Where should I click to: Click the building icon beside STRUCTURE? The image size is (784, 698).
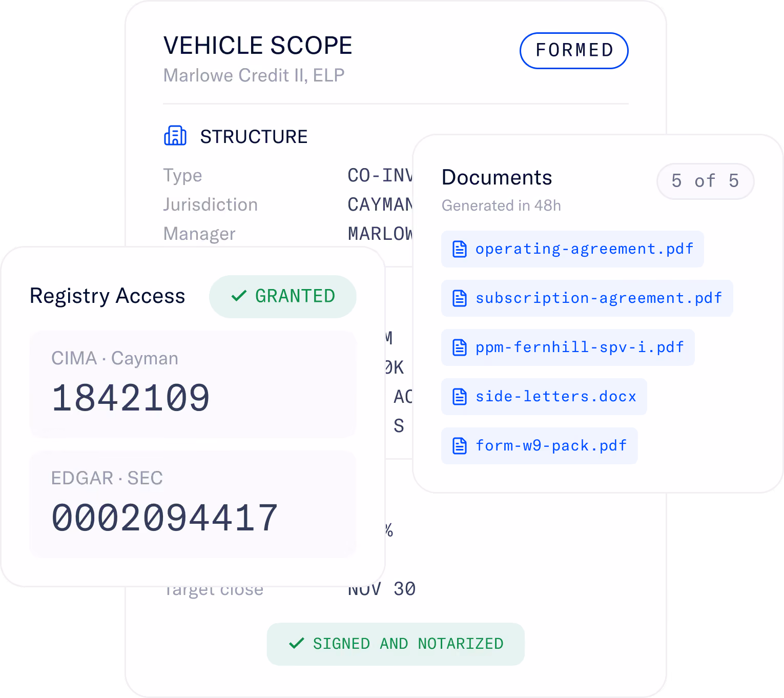point(175,136)
